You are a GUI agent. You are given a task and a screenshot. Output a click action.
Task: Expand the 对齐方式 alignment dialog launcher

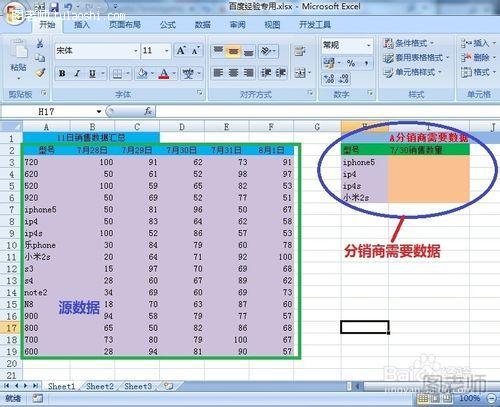click(x=310, y=92)
